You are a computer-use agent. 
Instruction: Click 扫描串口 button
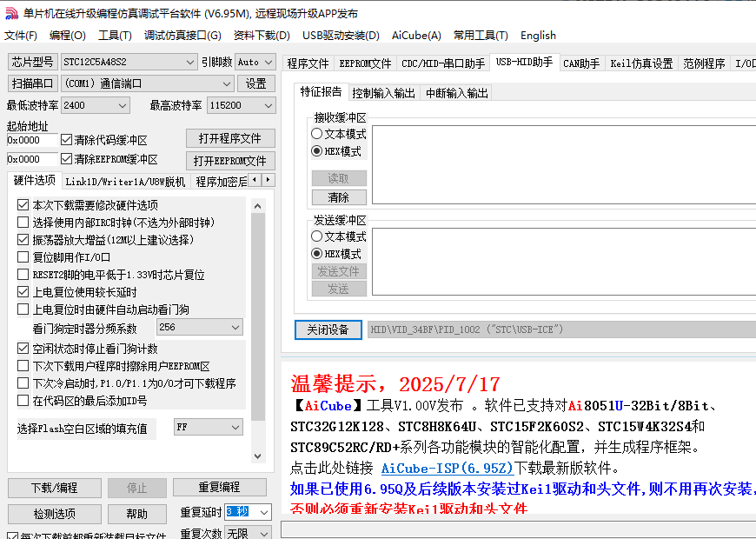pyautogui.click(x=33, y=83)
